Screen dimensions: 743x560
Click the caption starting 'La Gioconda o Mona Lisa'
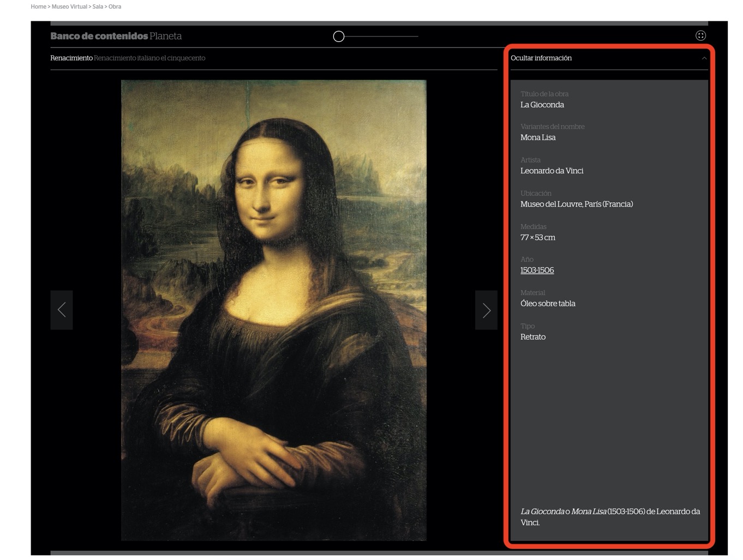[x=610, y=517]
